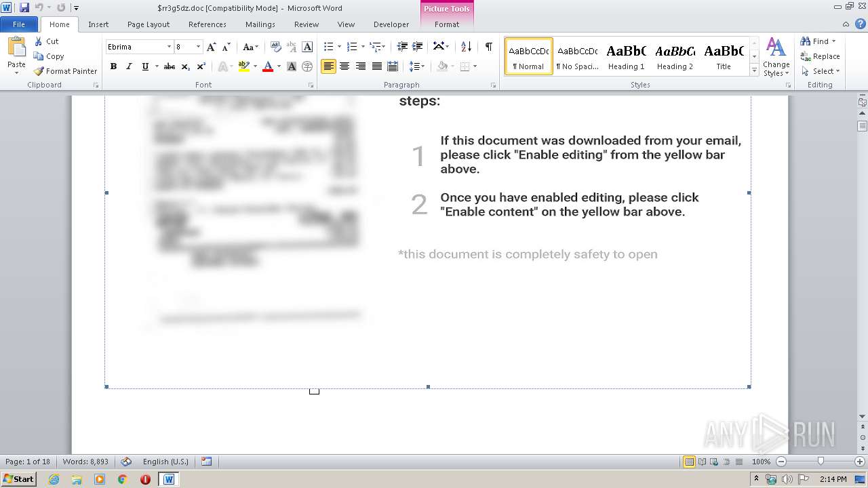The height and width of the screenshot is (488, 868).
Task: Click the Cut button
Action: point(47,41)
